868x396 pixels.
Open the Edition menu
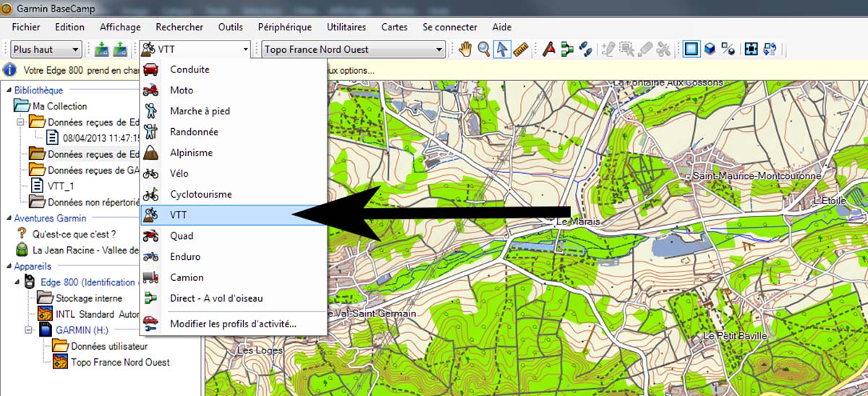click(x=69, y=27)
